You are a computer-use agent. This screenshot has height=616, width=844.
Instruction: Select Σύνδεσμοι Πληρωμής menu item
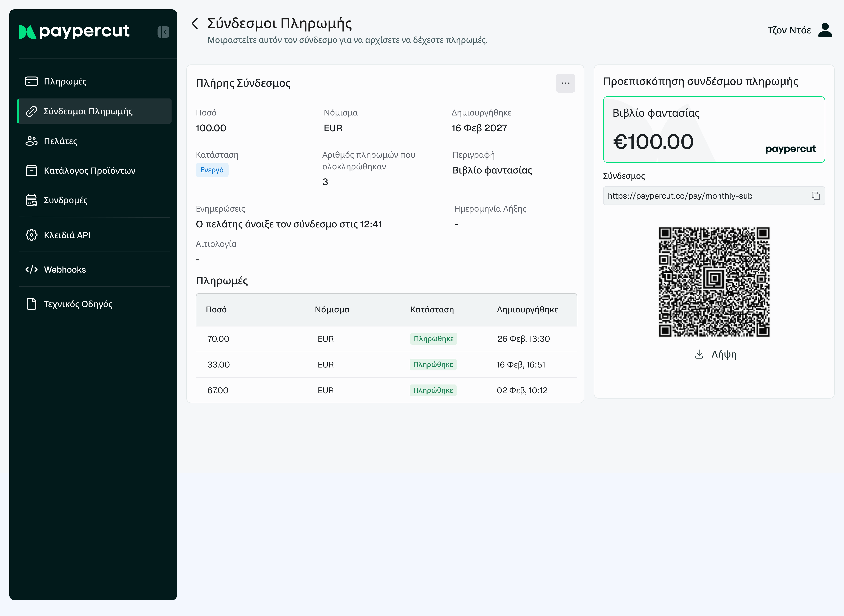(94, 111)
